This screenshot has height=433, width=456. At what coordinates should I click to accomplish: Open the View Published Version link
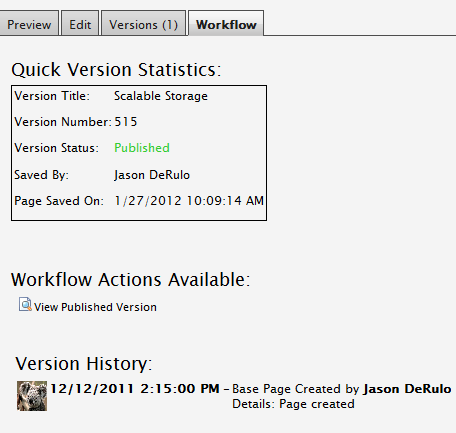tap(95, 307)
